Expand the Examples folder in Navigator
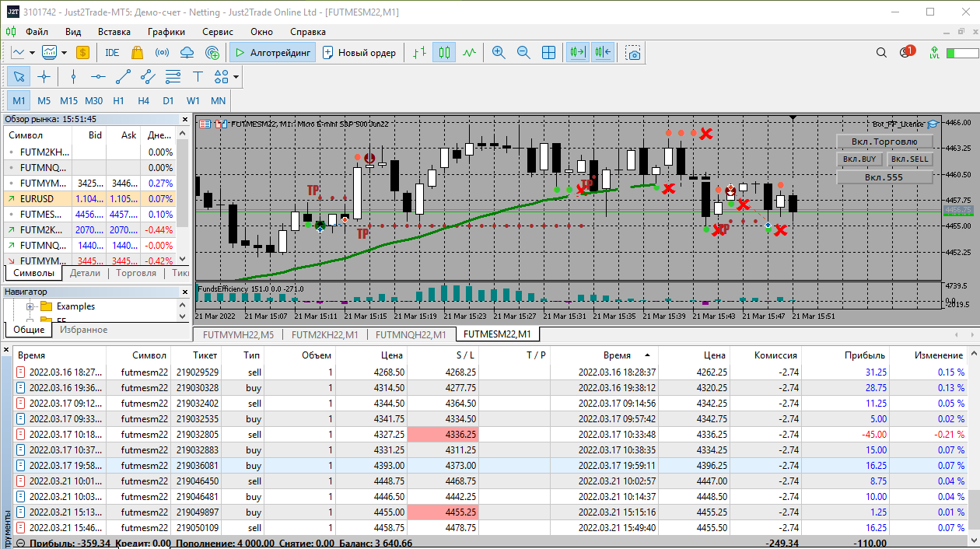980x549 pixels. tap(30, 306)
